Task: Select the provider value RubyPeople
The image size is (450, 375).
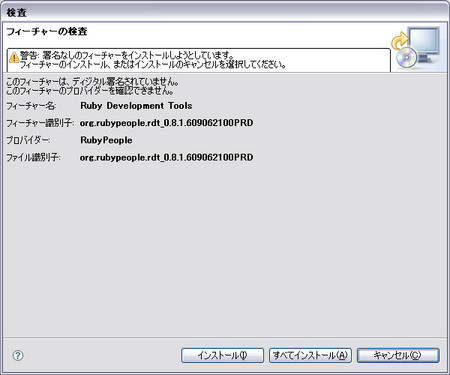Action: tap(106, 140)
